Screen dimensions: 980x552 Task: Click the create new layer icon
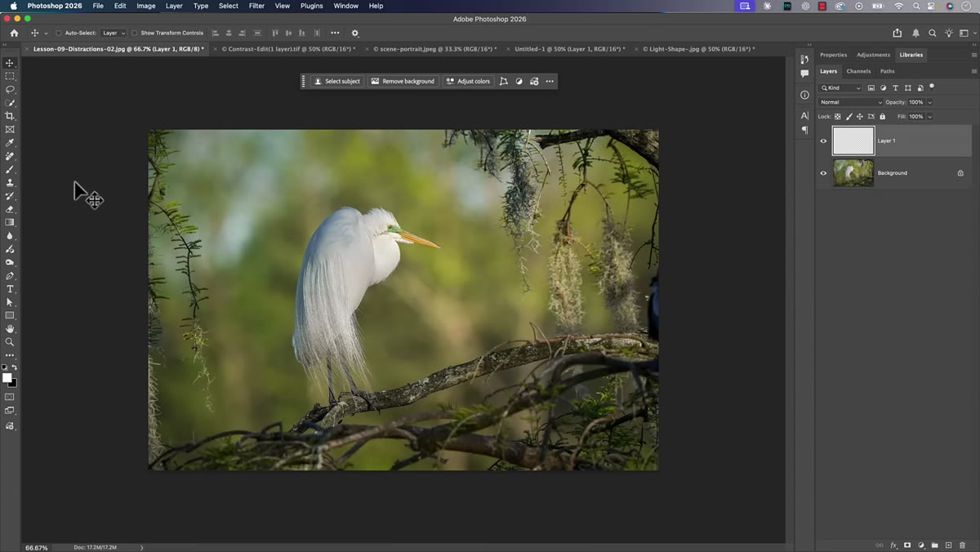[948, 545]
